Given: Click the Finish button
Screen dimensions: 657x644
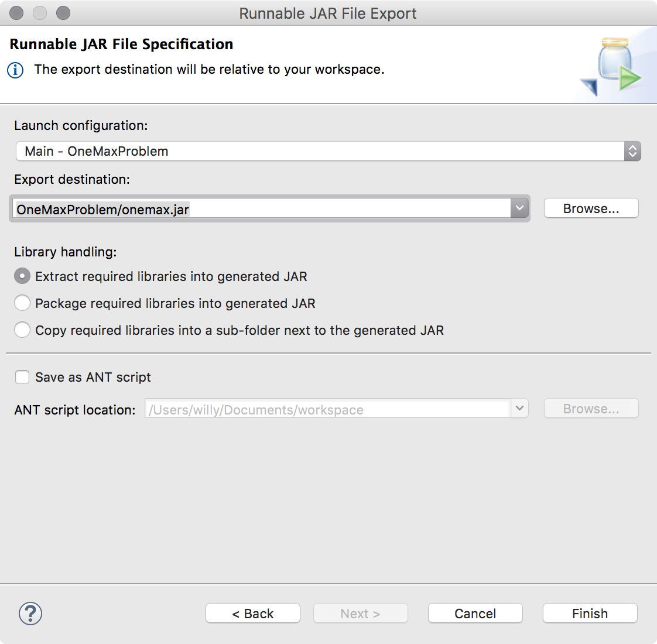Looking at the screenshot, I should [x=590, y=613].
